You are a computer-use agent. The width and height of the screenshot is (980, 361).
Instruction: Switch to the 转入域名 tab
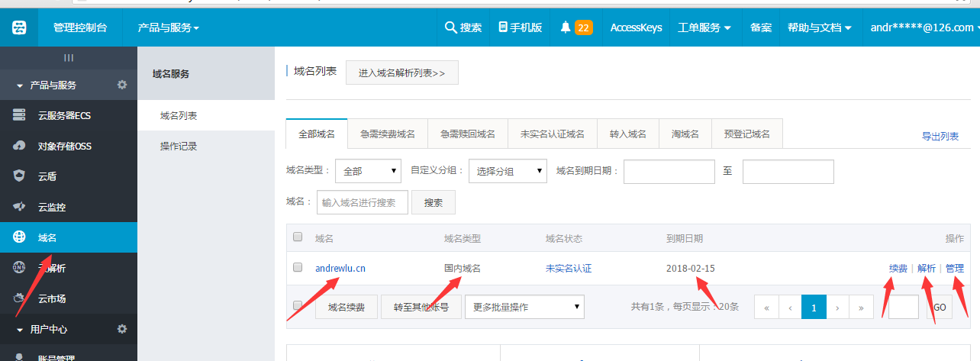pos(628,134)
